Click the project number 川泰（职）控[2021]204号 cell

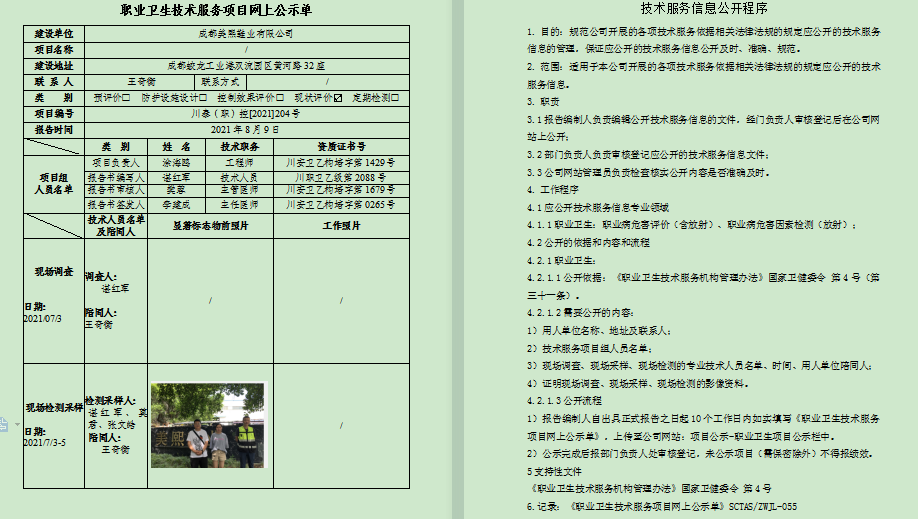244,114
